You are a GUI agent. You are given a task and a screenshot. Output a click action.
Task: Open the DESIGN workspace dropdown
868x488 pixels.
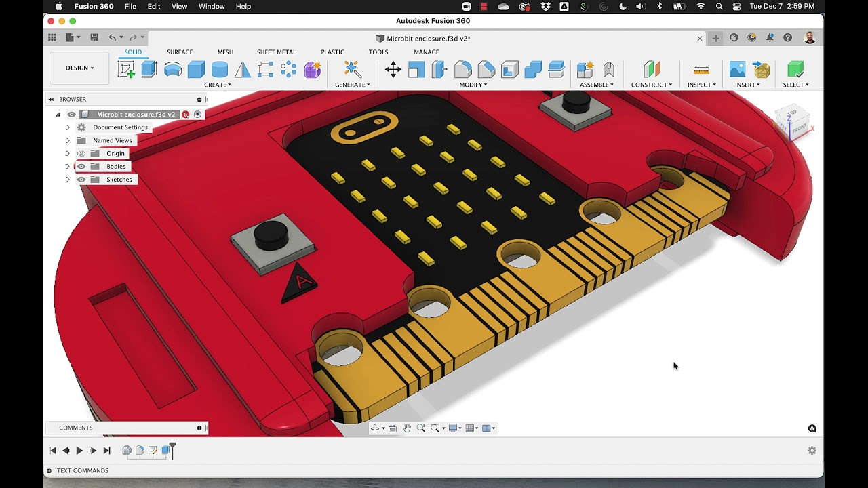[79, 68]
